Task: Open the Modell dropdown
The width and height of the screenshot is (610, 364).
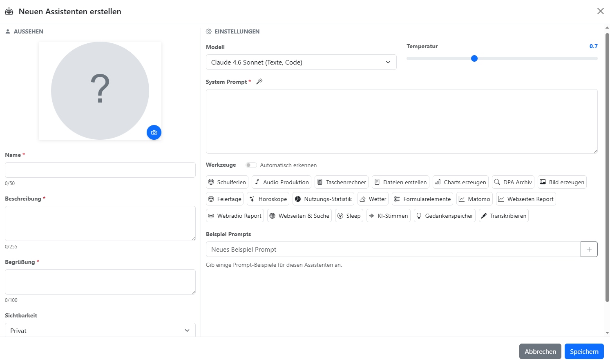Action: [301, 62]
